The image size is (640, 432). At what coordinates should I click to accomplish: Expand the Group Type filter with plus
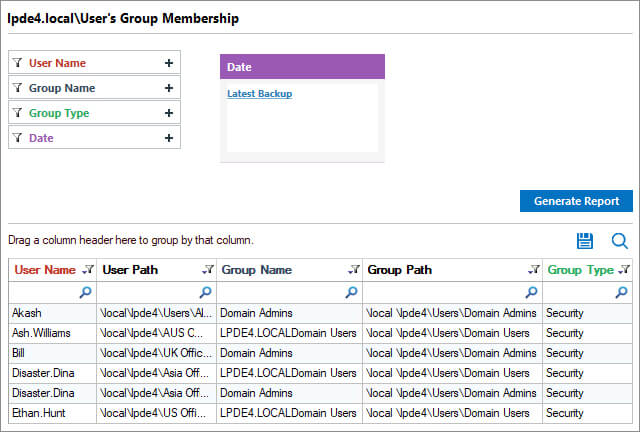169,113
